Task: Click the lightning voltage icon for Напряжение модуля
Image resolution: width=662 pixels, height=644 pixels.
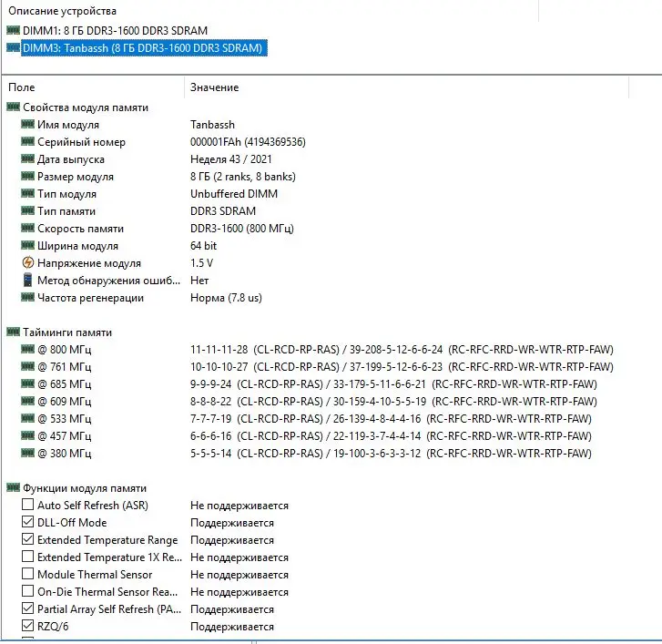Action: (28, 262)
